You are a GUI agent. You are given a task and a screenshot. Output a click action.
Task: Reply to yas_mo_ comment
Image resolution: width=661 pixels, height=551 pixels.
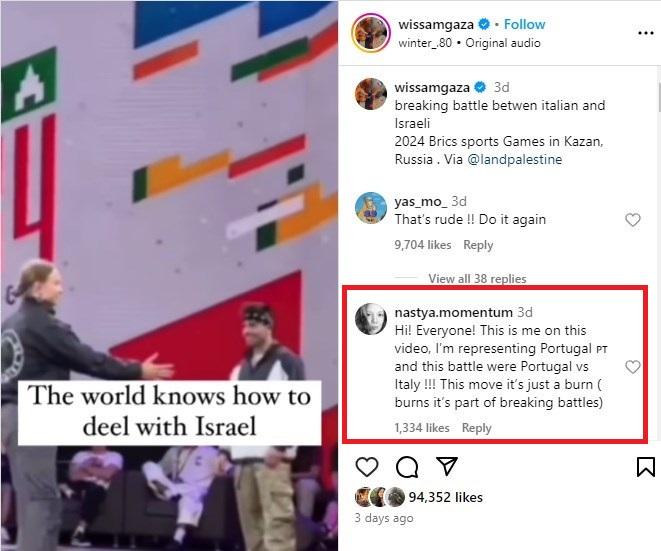point(478,245)
